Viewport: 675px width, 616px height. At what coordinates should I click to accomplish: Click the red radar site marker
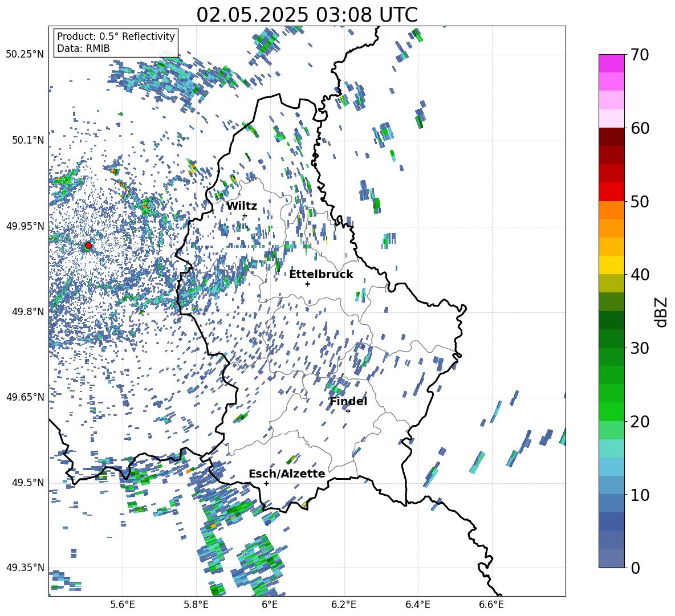(x=88, y=245)
